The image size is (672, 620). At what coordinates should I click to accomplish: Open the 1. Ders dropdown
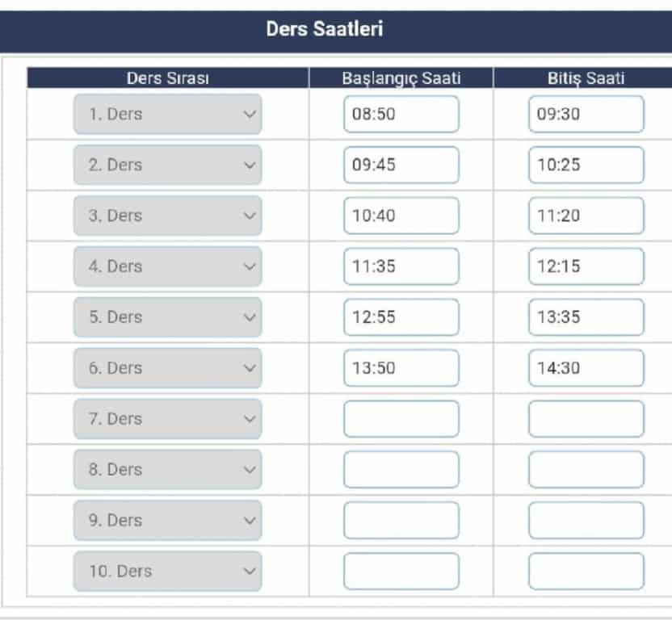click(x=167, y=114)
